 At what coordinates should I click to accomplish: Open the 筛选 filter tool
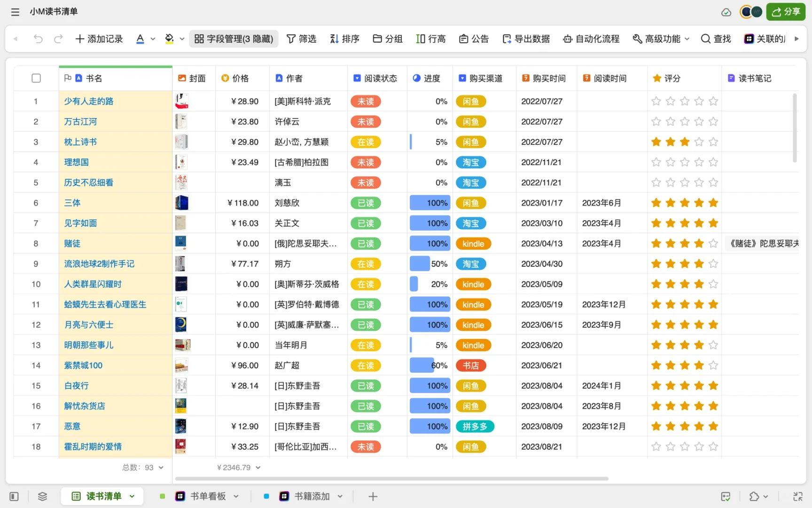pos(302,39)
